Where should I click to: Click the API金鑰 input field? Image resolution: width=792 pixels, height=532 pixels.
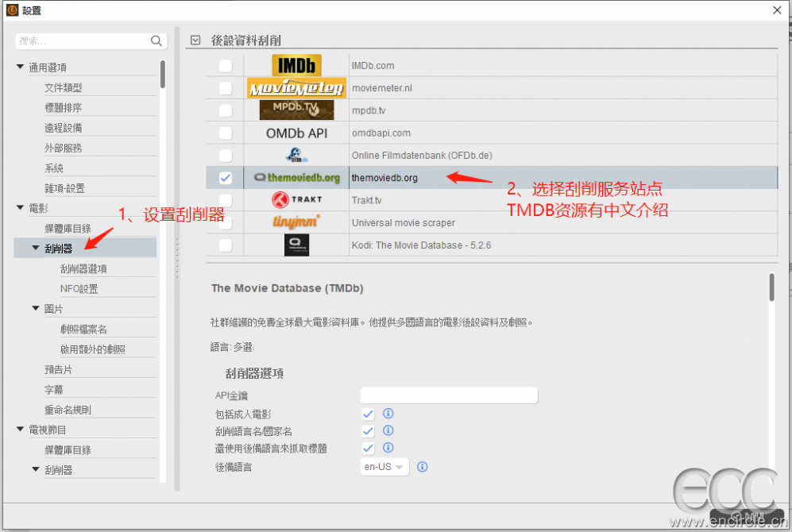[449, 395]
